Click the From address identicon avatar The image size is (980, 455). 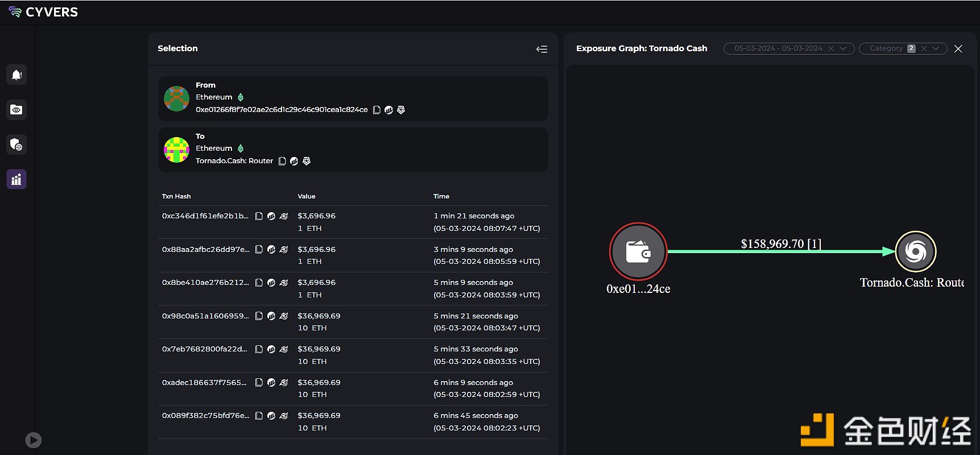pyautogui.click(x=176, y=99)
